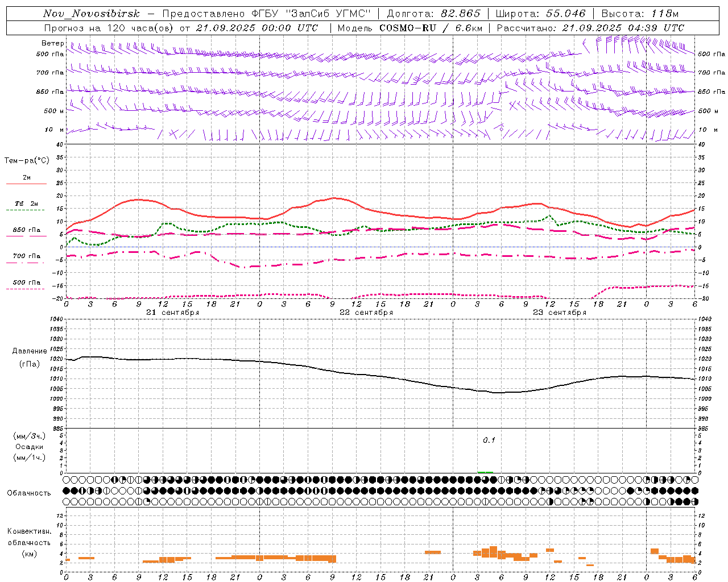Click the (км) convective cloud unit label

pyautogui.click(x=30, y=554)
